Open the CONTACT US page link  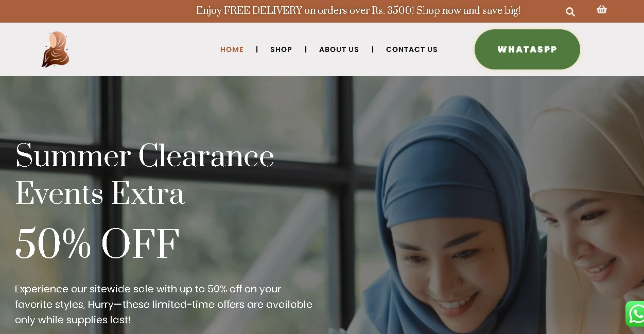pyautogui.click(x=412, y=49)
